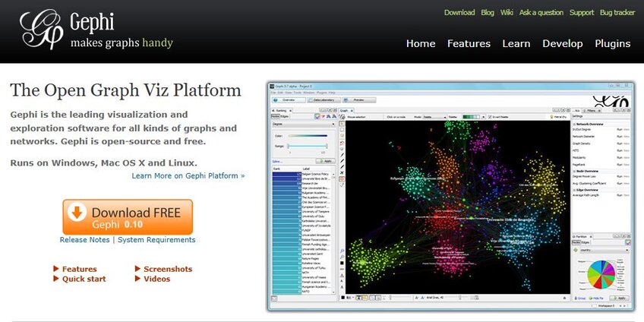
Task: Open the Features item in main navigation
Action: click(x=469, y=43)
